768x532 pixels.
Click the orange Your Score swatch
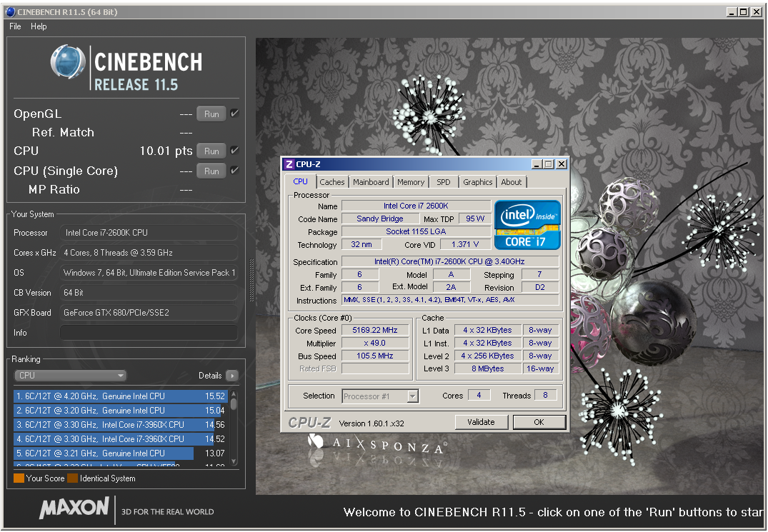pos(19,478)
